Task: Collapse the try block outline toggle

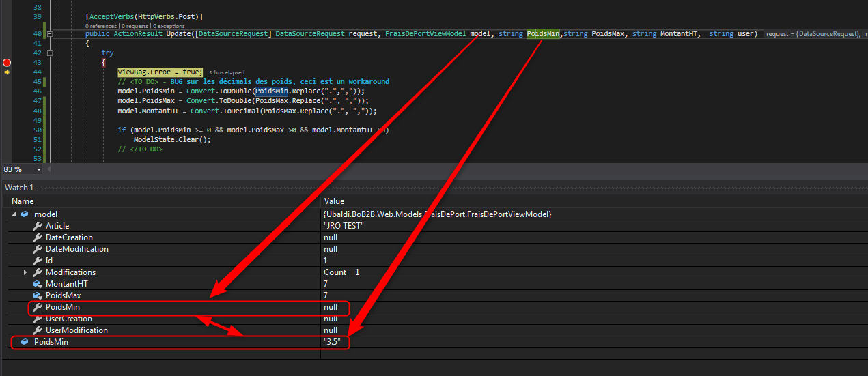Action: click(x=49, y=53)
